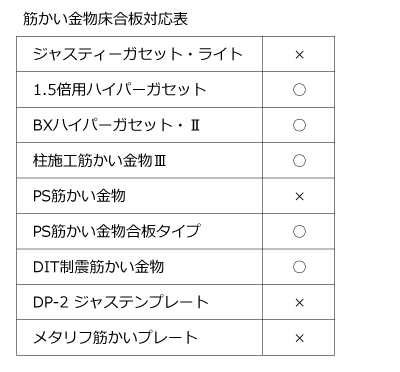Click the ○ mark for DIT制震筋かい金物
The width and height of the screenshot is (400, 372).
tap(299, 267)
